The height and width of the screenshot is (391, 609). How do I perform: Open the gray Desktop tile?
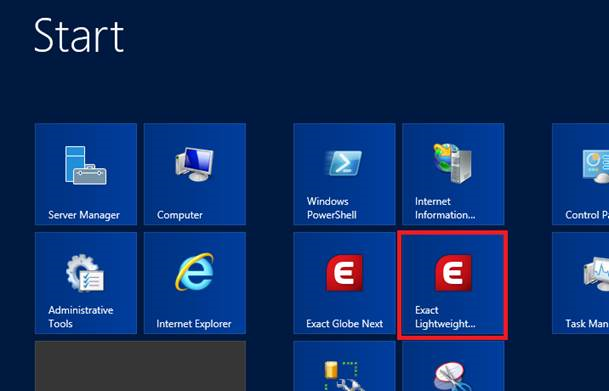coord(140,366)
